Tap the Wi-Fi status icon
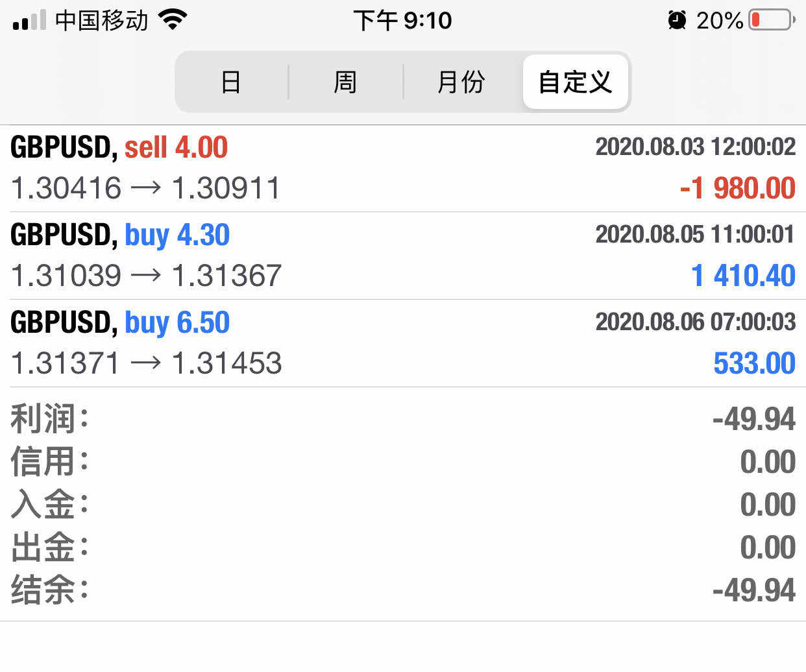806x672 pixels. 173,20
